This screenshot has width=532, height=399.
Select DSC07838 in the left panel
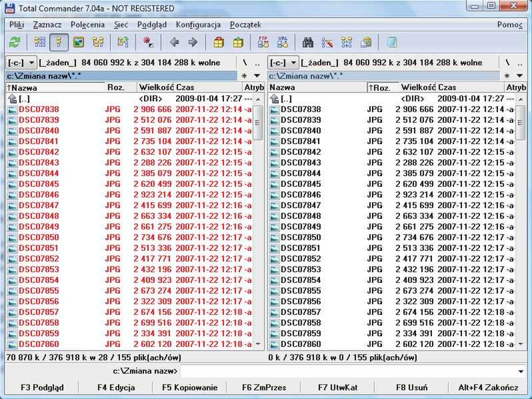click(x=129, y=109)
